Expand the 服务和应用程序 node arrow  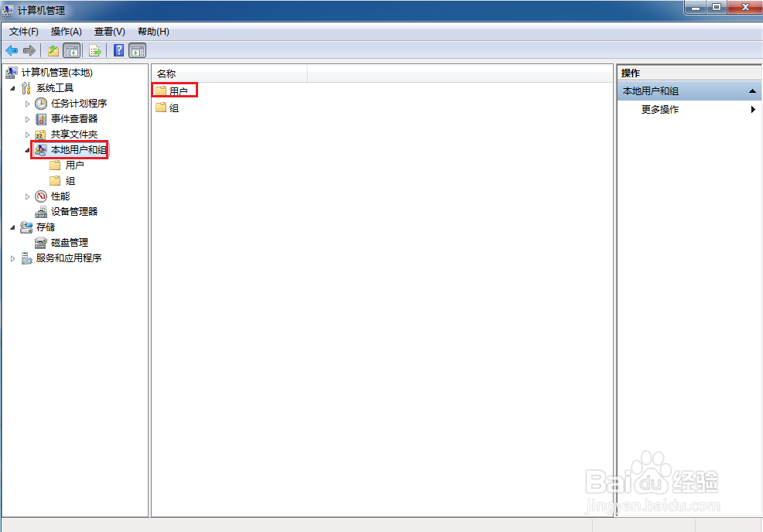[12, 259]
